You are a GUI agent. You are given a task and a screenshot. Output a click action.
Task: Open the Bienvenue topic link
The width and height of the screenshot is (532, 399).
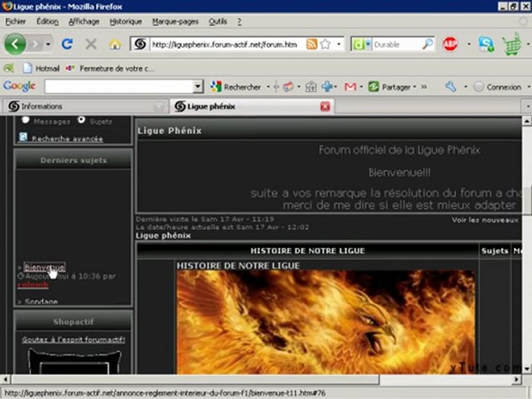44,267
